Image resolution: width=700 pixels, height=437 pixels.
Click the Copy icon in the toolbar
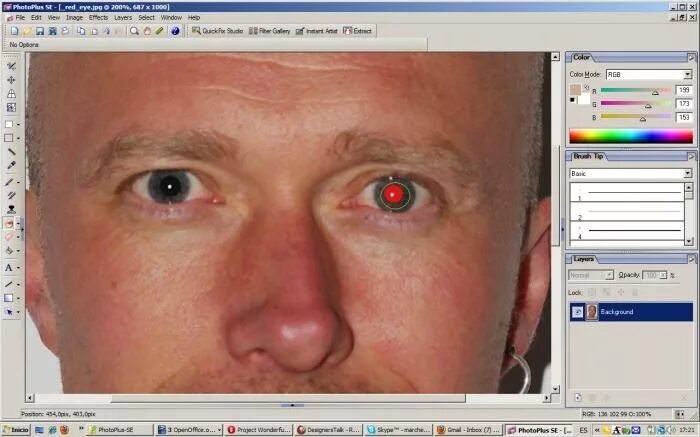click(x=81, y=31)
